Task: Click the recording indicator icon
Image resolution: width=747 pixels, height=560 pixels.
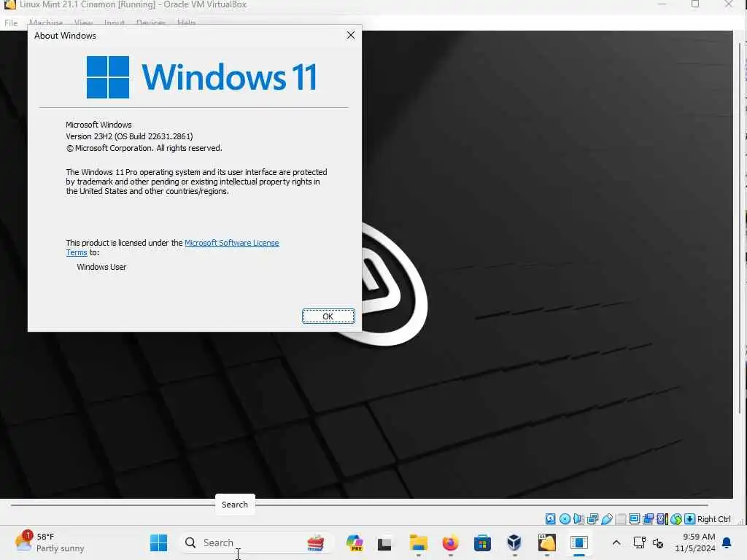Action: coord(648,519)
